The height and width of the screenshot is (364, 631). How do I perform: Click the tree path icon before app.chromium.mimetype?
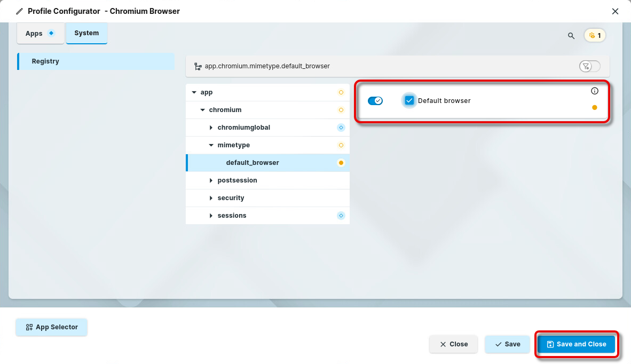(198, 67)
